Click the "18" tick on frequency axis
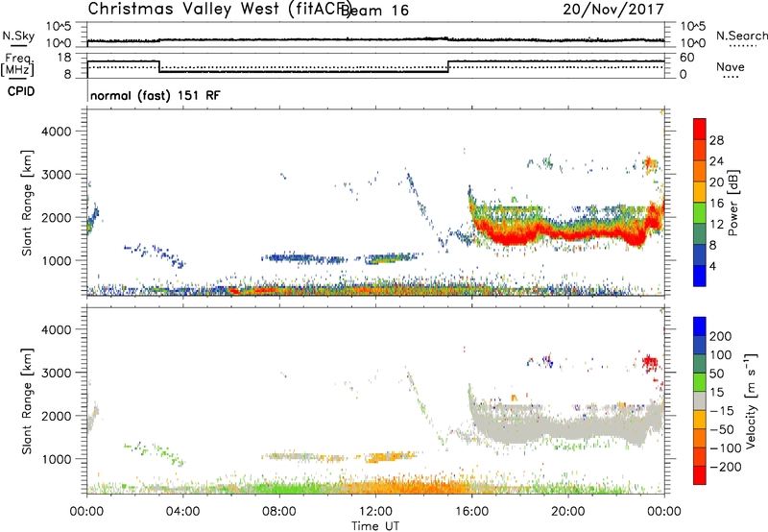The image size is (768, 532). [x=63, y=57]
